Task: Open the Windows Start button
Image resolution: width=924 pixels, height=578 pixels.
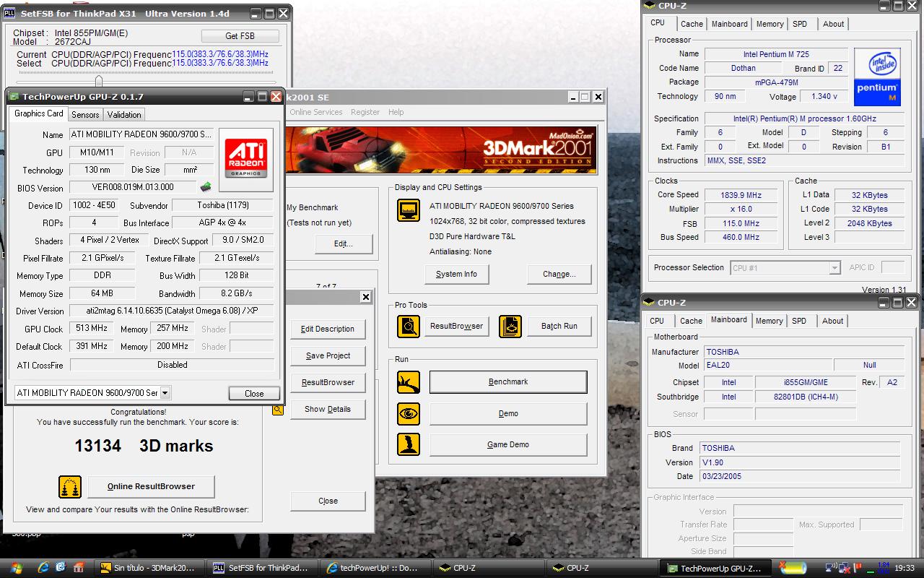Action: pyautogui.click(x=15, y=568)
